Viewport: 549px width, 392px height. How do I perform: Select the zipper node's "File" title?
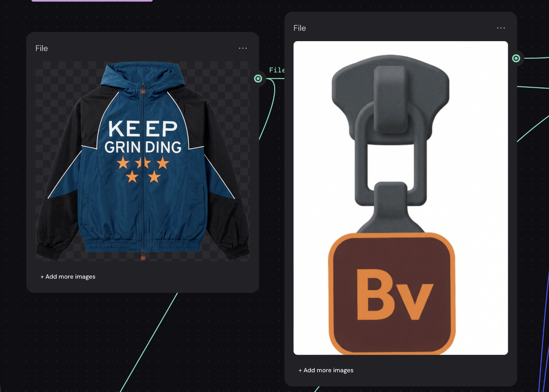coord(300,28)
